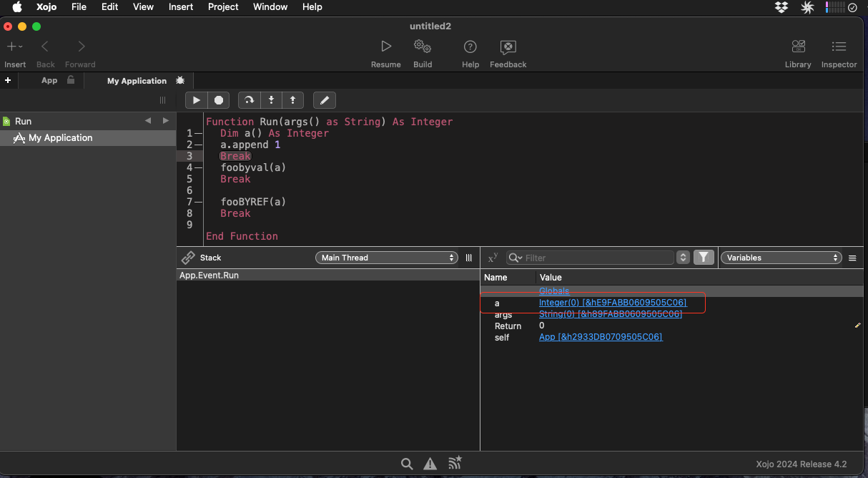Viewport: 868px width, 478px height.
Task: Click the pencil Edit Code button
Action: pos(324,100)
